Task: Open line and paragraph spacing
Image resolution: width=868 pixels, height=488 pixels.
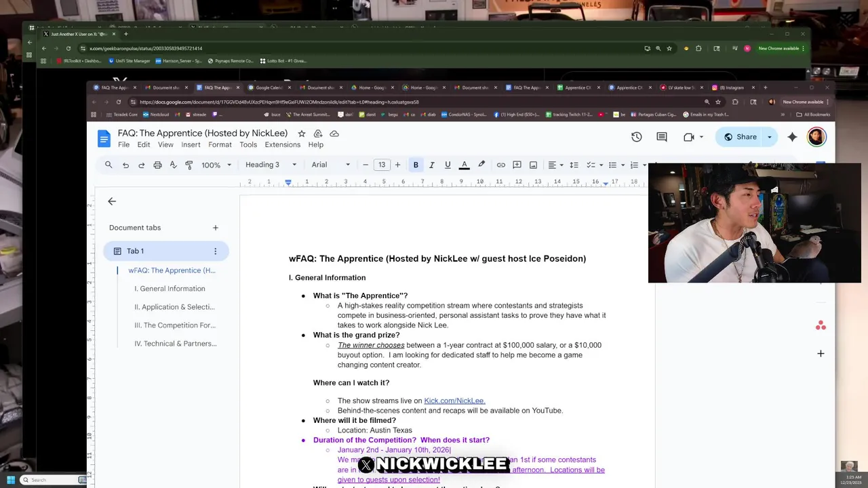Action: [x=574, y=165]
